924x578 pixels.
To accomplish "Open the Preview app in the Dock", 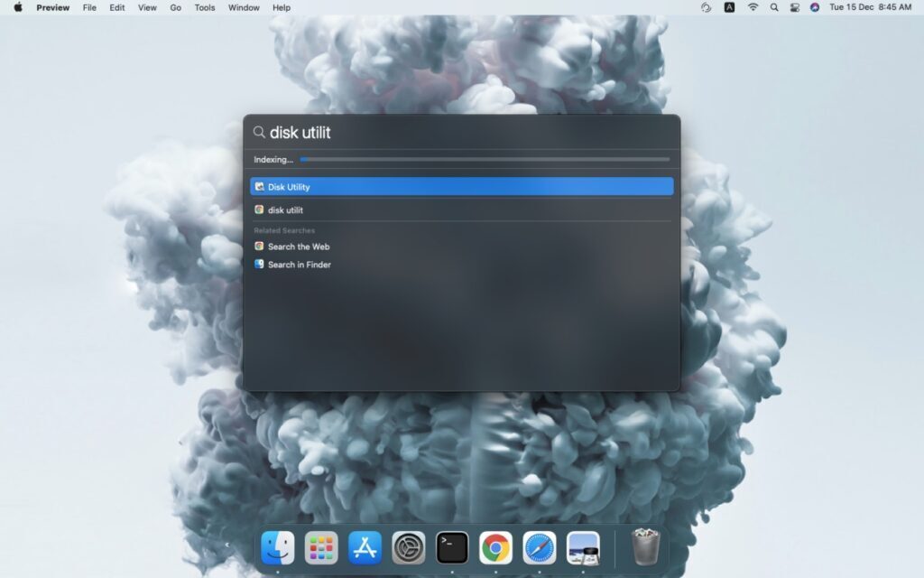I will (583, 547).
